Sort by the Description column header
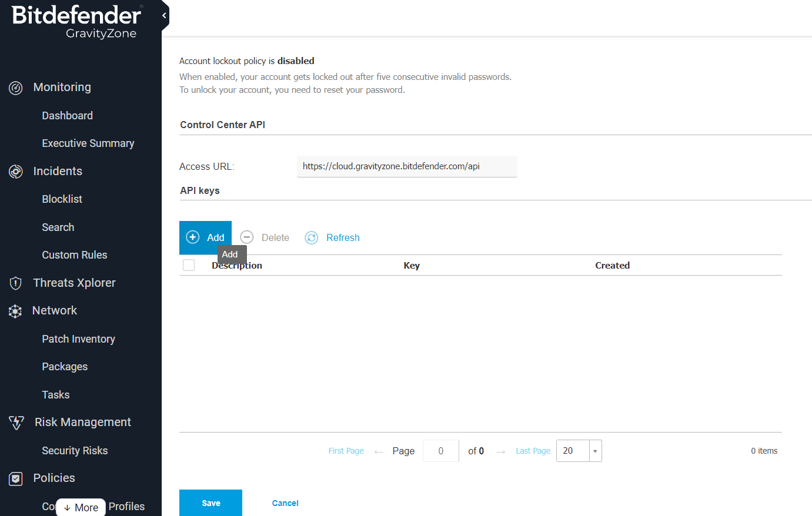This screenshot has height=516, width=812. point(237,265)
